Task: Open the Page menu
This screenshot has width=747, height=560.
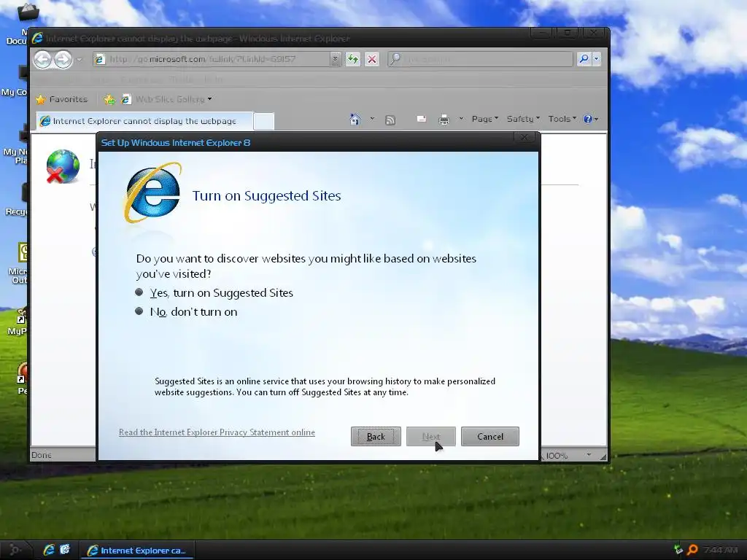Action: click(x=484, y=119)
